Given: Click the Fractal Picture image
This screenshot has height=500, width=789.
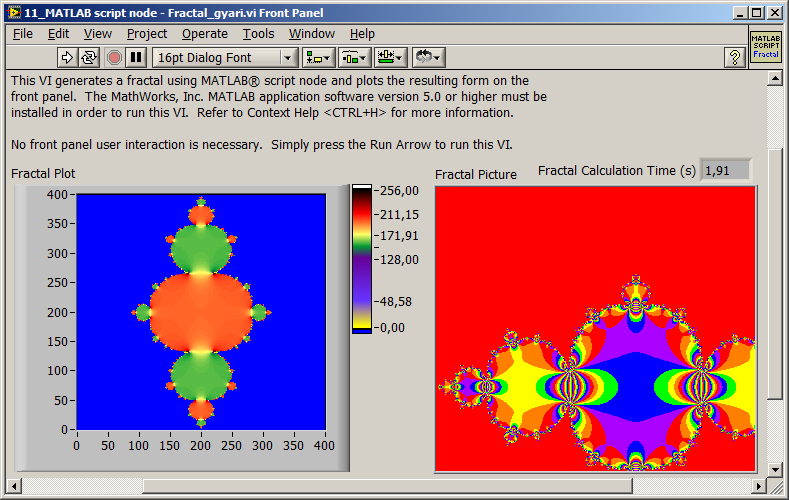Looking at the screenshot, I should (595, 329).
